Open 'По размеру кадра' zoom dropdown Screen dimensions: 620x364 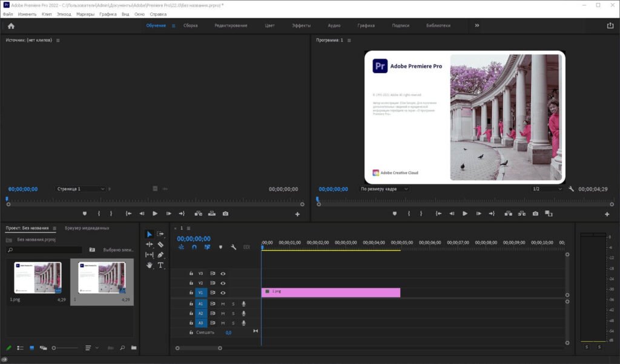383,189
